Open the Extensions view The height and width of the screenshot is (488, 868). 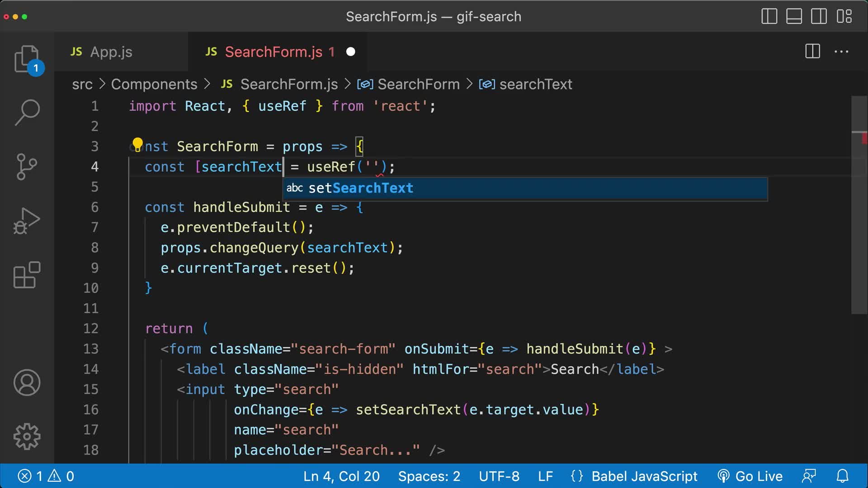click(x=27, y=275)
